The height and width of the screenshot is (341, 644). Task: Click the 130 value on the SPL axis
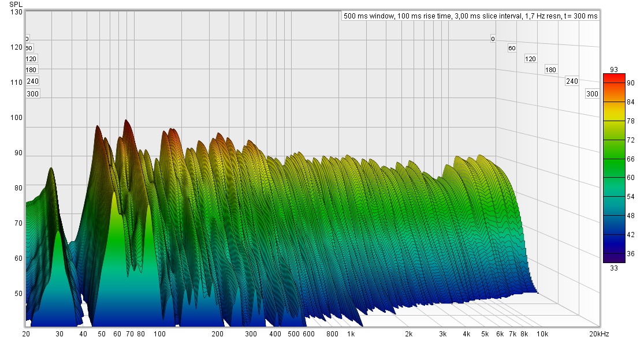(x=16, y=12)
